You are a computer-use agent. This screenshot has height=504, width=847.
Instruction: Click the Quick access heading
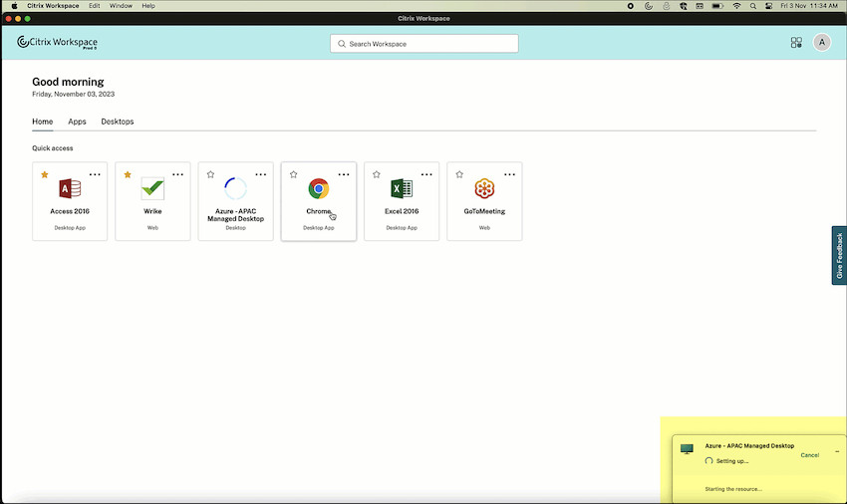point(53,148)
